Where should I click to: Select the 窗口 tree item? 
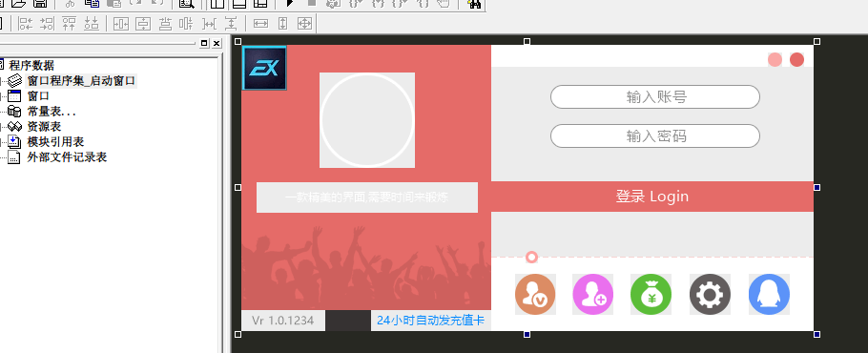coord(38,96)
